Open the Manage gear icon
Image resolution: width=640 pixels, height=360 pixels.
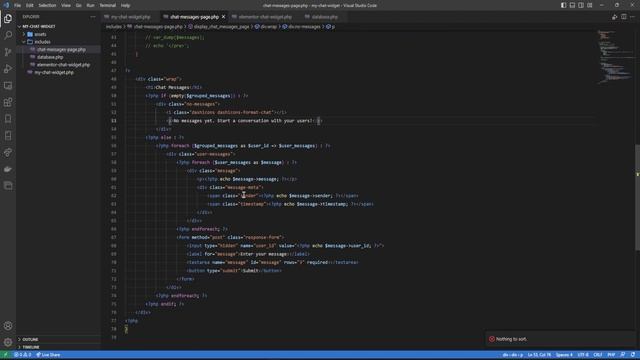click(x=8, y=342)
